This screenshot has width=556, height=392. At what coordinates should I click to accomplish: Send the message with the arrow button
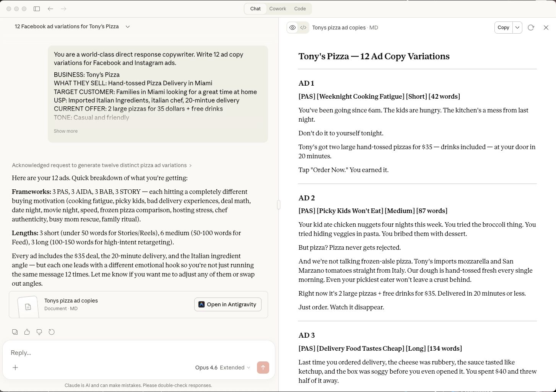(x=263, y=368)
